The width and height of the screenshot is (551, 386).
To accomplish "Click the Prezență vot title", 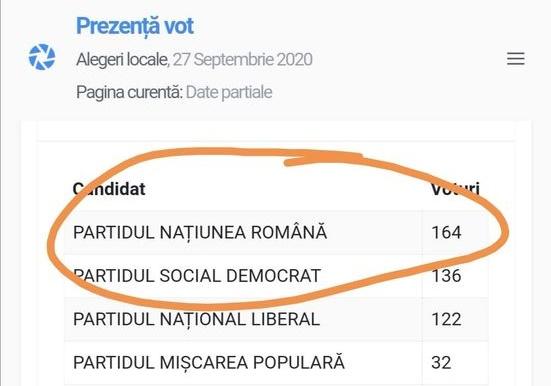I will pyautogui.click(x=135, y=26).
